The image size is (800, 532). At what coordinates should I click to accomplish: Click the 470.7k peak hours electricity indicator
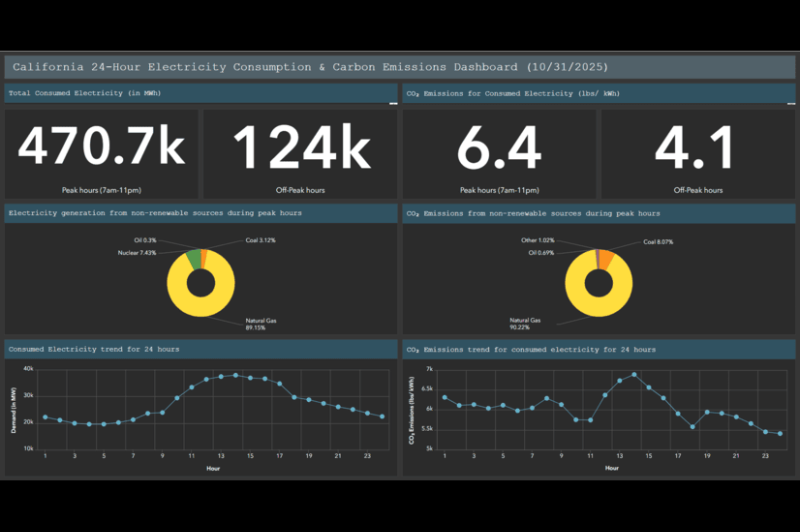click(x=101, y=148)
